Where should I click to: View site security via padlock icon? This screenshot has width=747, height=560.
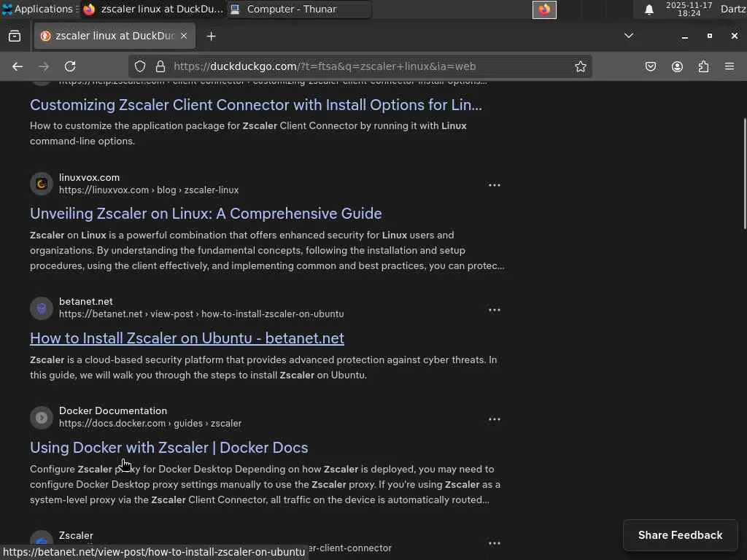[x=160, y=66]
